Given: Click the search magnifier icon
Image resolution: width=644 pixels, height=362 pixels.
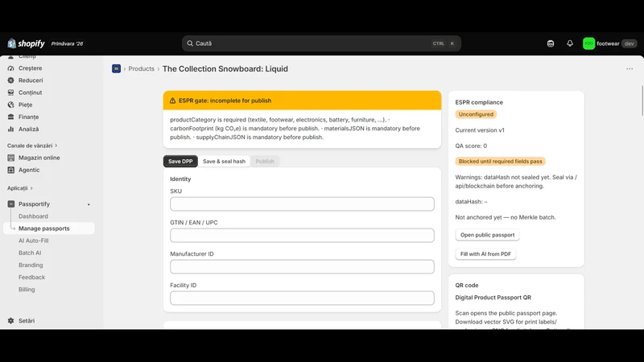Looking at the screenshot, I should (190, 43).
